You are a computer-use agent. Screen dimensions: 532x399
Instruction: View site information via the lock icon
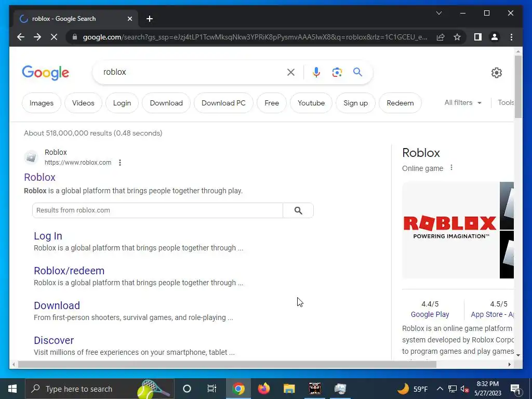75,37
